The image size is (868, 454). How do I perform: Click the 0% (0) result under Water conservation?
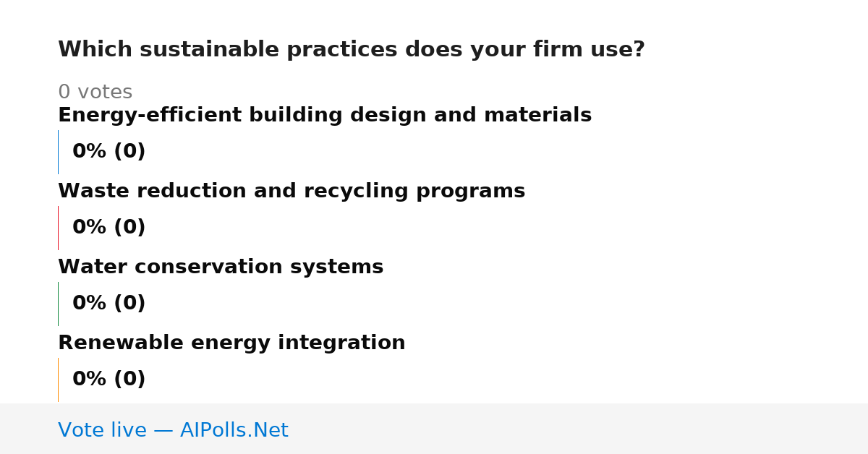(109, 304)
